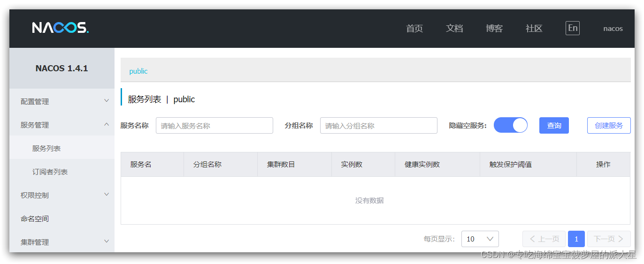Open 首页 in the top navigation
644x264 pixels.
[414, 29]
